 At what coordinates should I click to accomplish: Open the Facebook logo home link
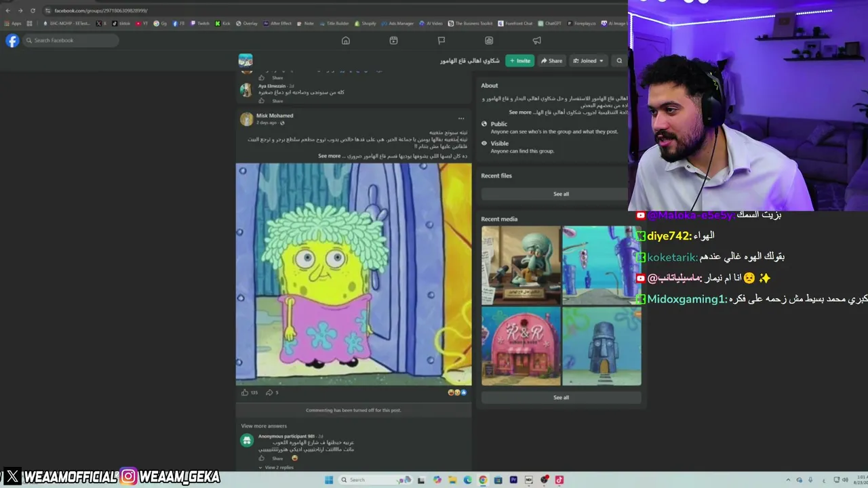[x=12, y=41]
